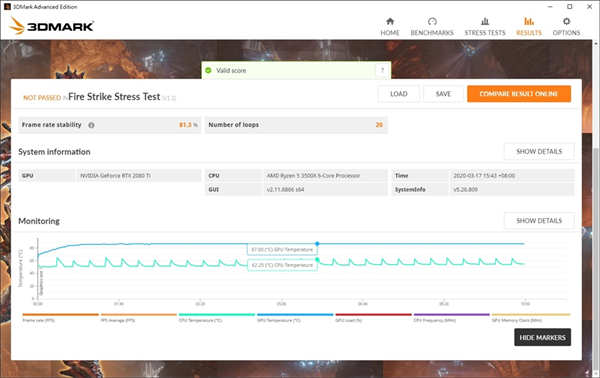Viewport: 600px width, 378px height.
Task: Open the Options tab
Action: click(x=566, y=26)
